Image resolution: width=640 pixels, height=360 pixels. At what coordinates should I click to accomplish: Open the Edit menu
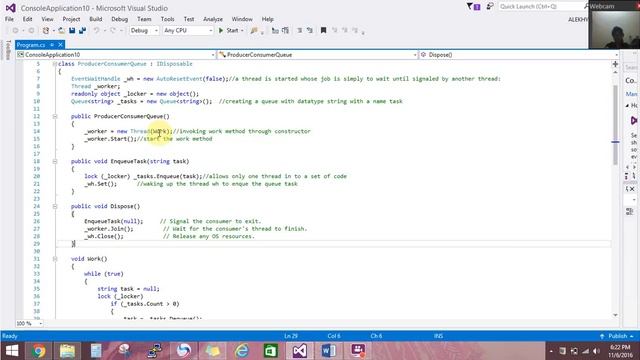(27, 19)
